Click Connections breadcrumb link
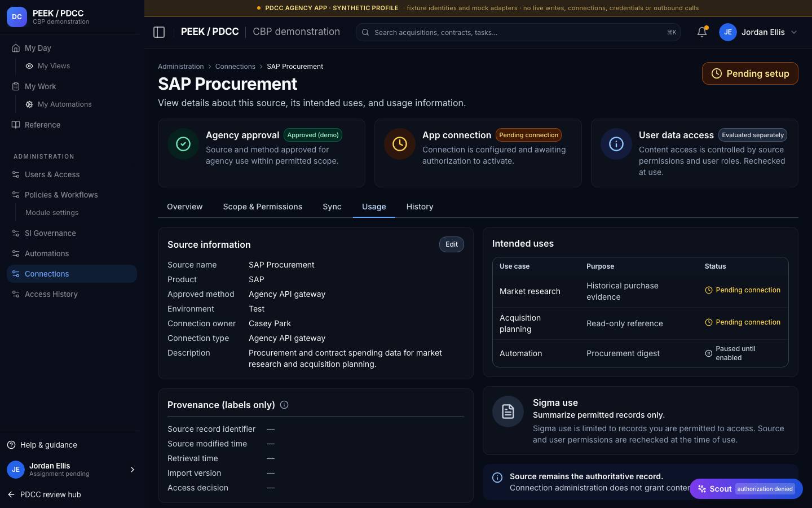 pyautogui.click(x=235, y=67)
